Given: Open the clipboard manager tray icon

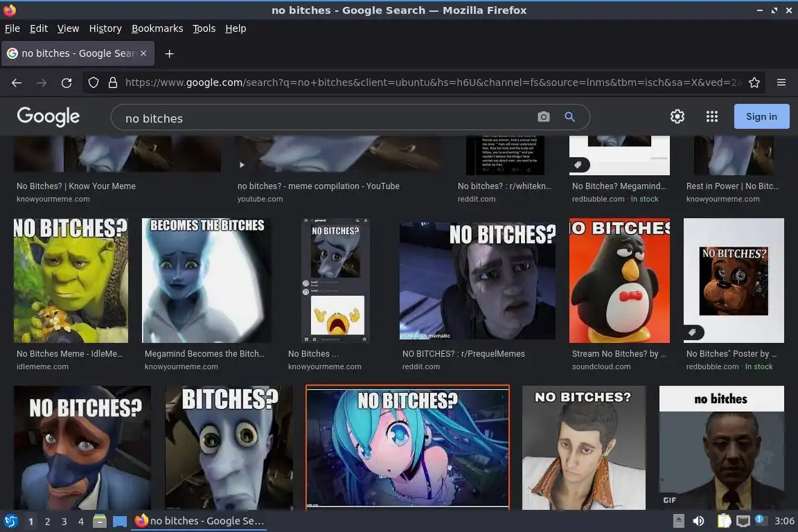Looking at the screenshot, I should click(x=724, y=521).
